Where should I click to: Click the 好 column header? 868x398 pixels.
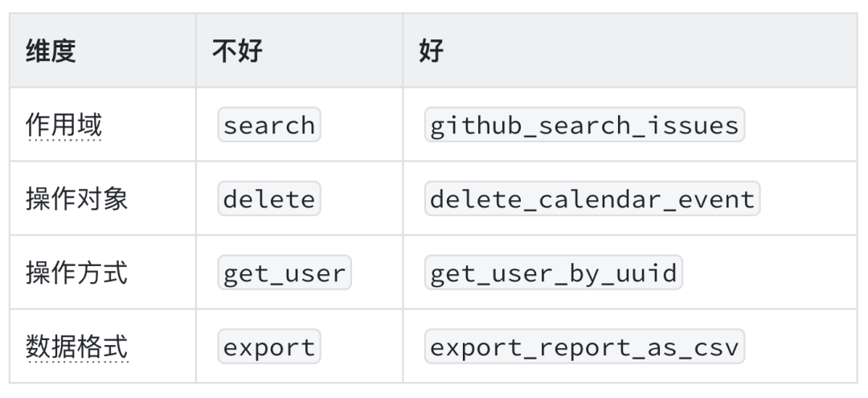point(431,51)
